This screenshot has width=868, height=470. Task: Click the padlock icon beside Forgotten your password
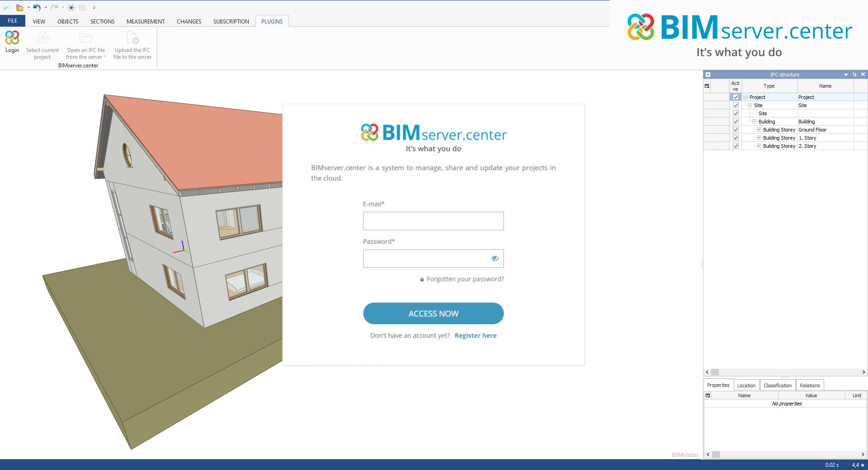pos(422,279)
